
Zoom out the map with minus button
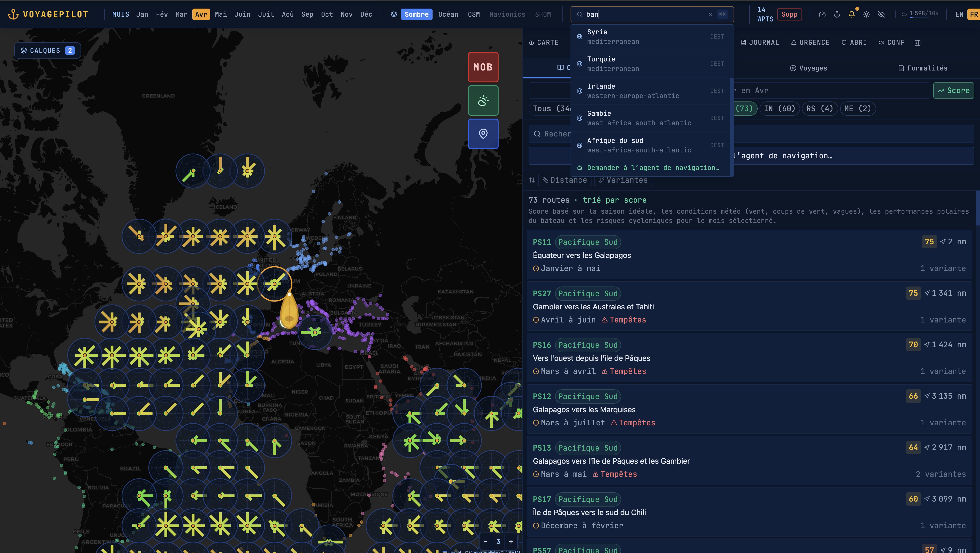pos(485,542)
